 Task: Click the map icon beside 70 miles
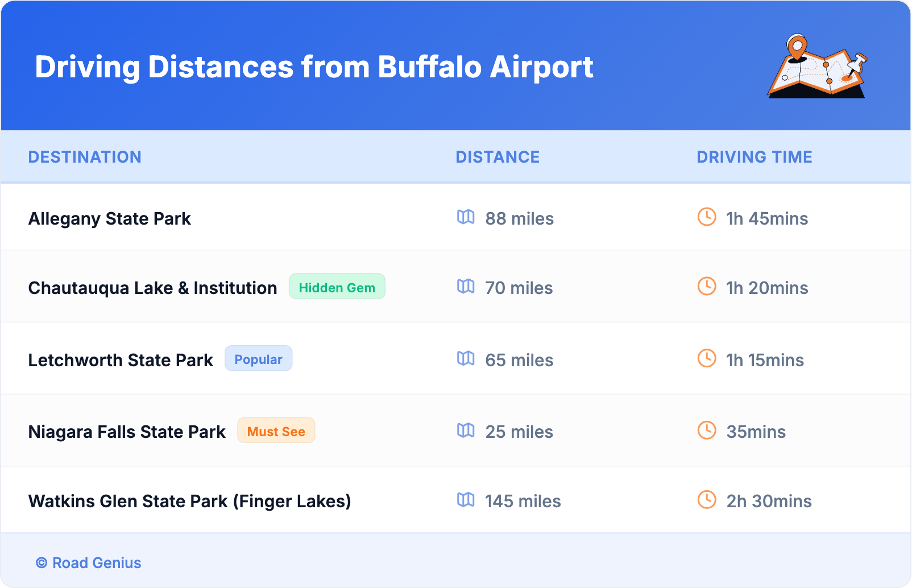(x=466, y=287)
